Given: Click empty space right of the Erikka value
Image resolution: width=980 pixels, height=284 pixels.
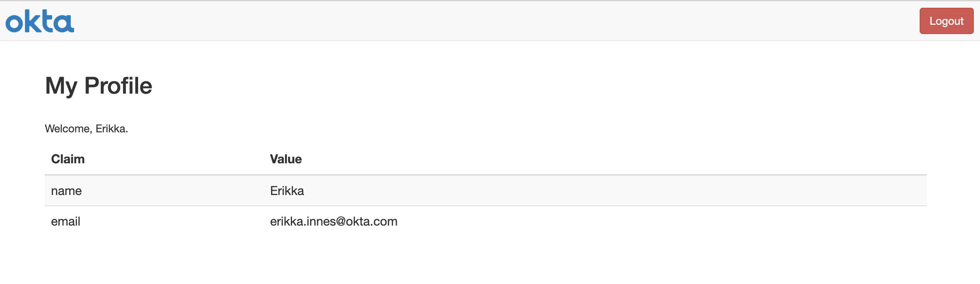Looking at the screenshot, I should click(x=580, y=191).
